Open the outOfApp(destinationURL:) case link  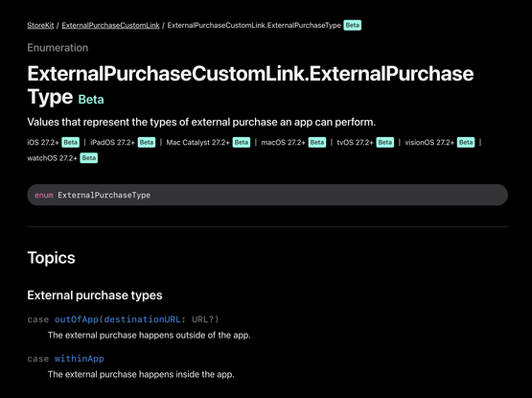point(118,319)
